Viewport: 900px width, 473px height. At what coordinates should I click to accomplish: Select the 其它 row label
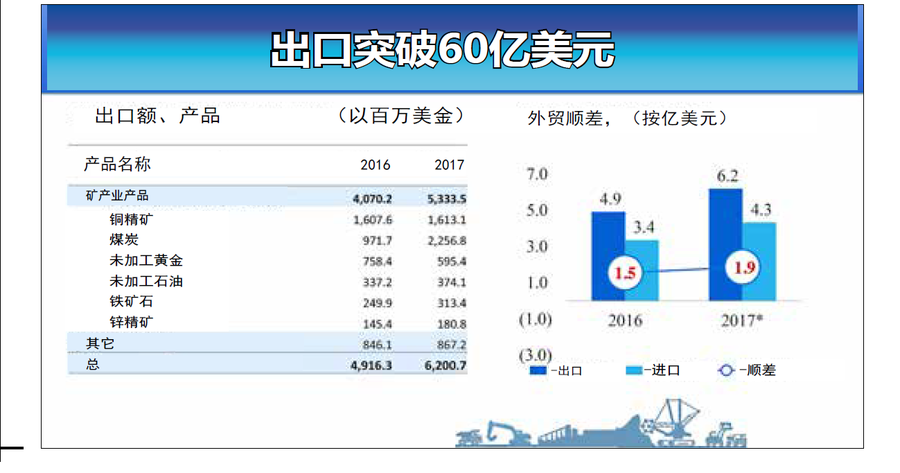pyautogui.click(x=100, y=344)
